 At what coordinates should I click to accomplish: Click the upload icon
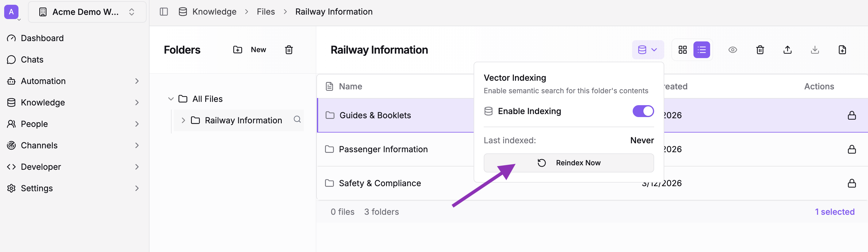788,49
